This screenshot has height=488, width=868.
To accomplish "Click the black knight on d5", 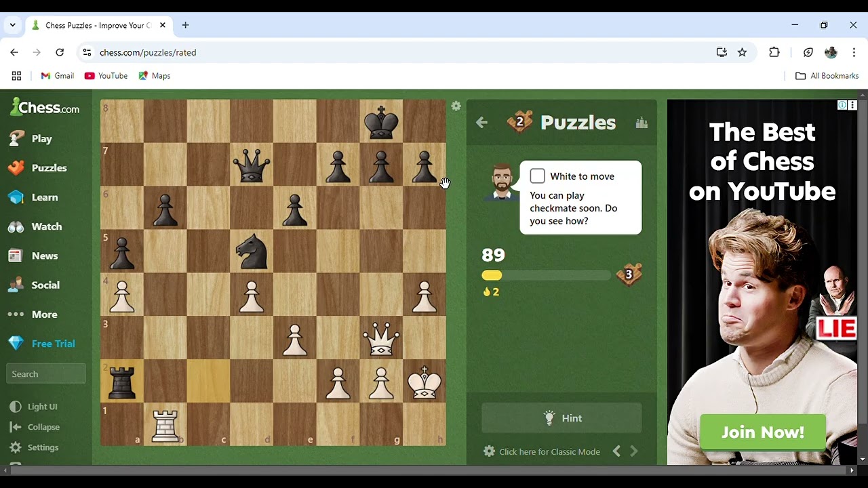I will [252, 251].
